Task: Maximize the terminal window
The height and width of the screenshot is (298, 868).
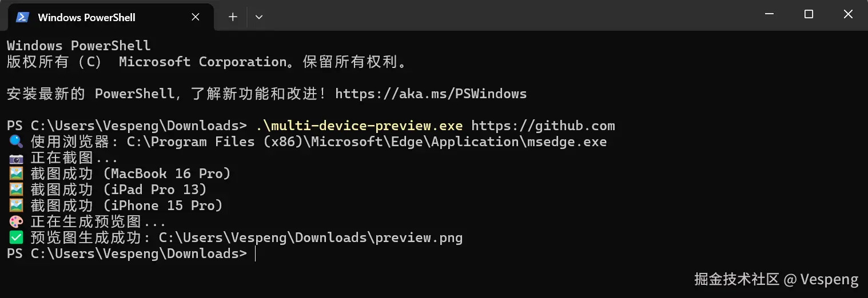Action: 809,15
